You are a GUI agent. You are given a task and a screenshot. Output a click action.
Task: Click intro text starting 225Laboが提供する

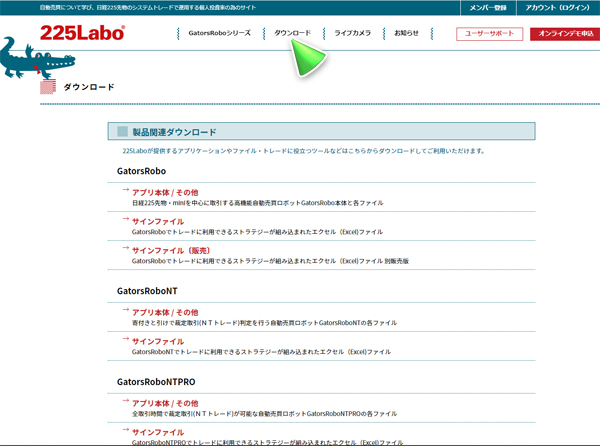coord(303,151)
